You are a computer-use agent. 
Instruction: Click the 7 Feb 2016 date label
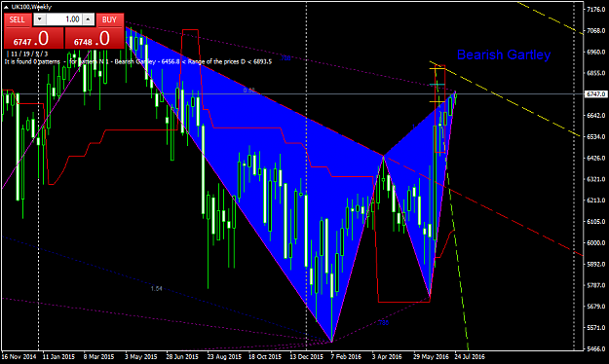[x=346, y=356]
